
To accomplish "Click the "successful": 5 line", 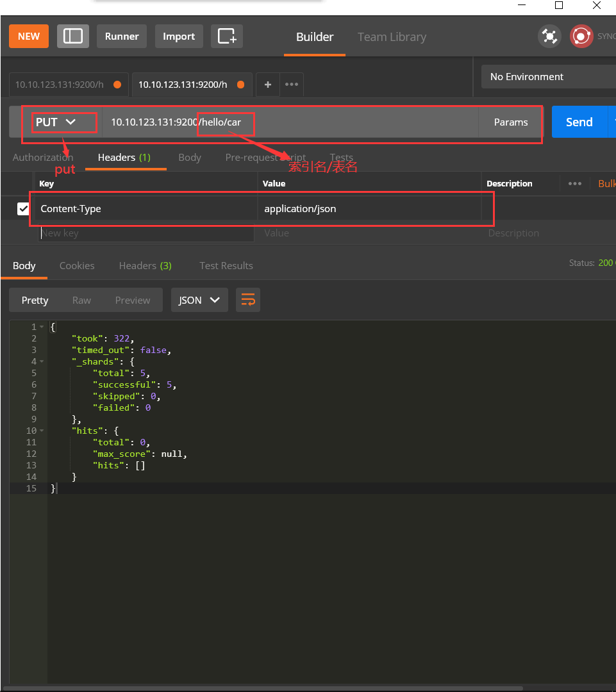I will point(134,384).
